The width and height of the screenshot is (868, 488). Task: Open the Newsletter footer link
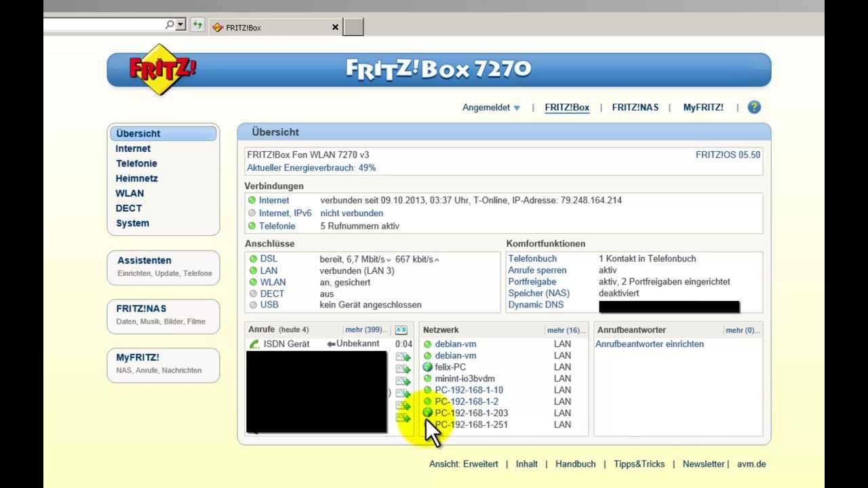704,464
